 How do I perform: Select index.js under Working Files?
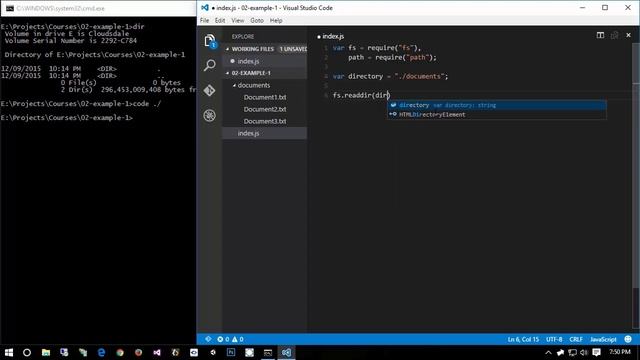[264, 61]
